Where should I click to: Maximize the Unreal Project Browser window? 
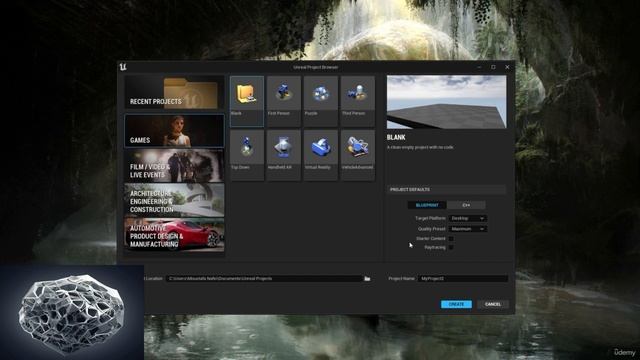coord(493,67)
